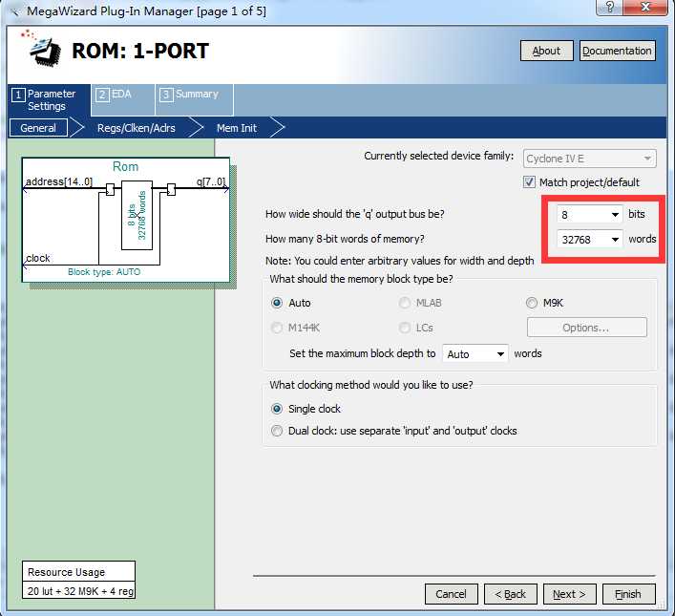Open the Documentation button

click(x=618, y=51)
